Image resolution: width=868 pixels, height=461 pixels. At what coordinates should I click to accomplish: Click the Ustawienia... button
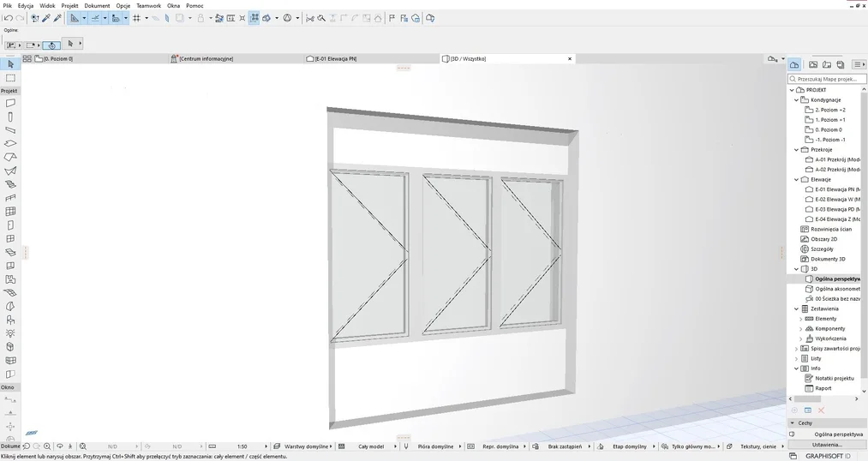click(x=827, y=445)
